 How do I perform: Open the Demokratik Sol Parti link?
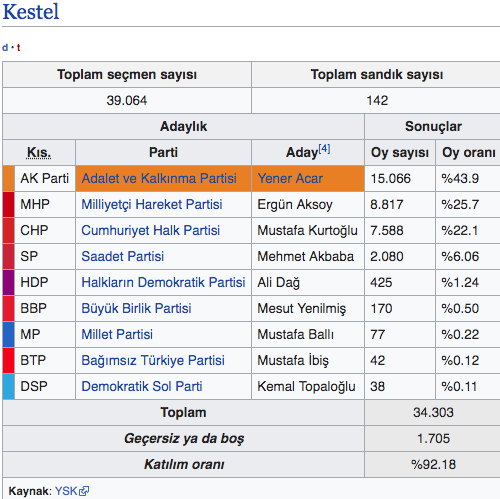click(x=142, y=386)
